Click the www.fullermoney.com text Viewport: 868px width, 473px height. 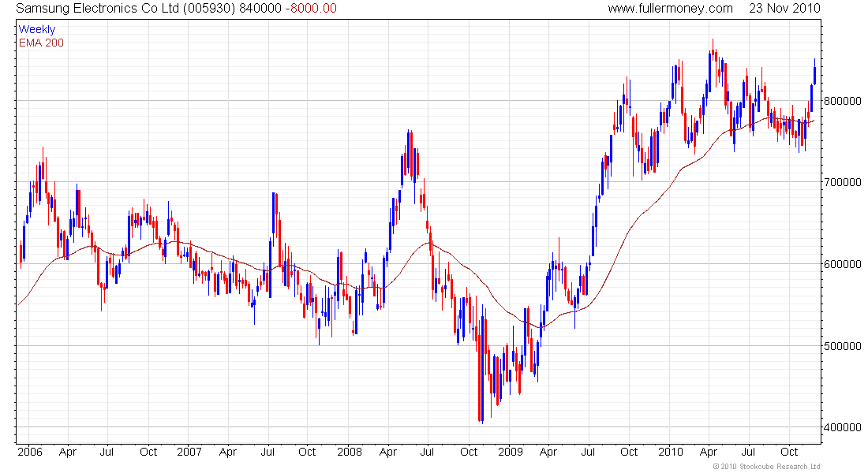[670, 9]
